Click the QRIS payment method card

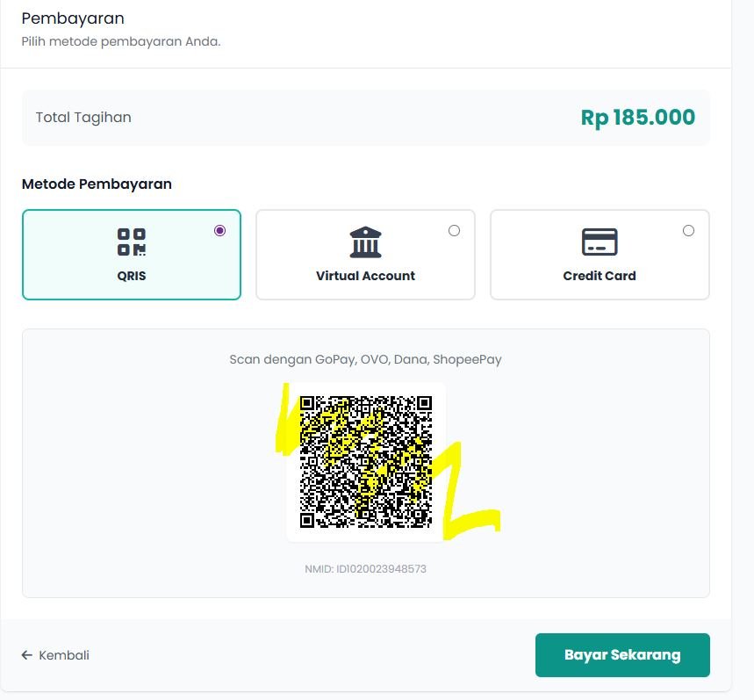(132, 254)
